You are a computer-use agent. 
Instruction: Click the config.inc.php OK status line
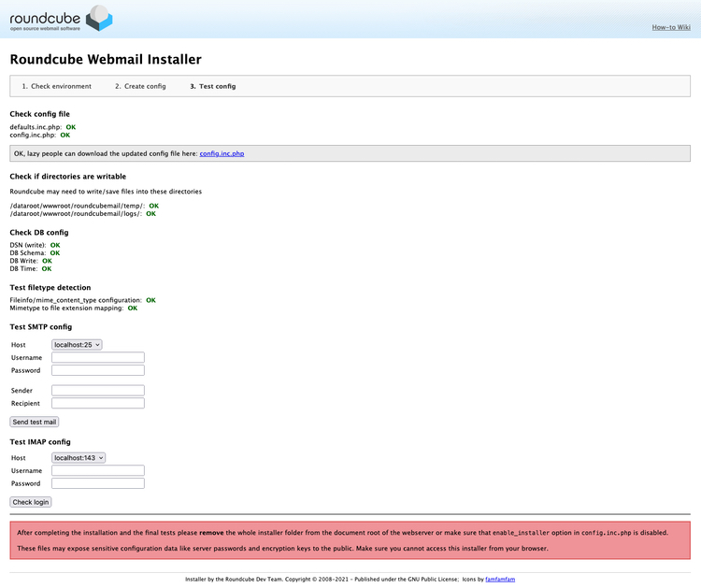(x=40, y=135)
